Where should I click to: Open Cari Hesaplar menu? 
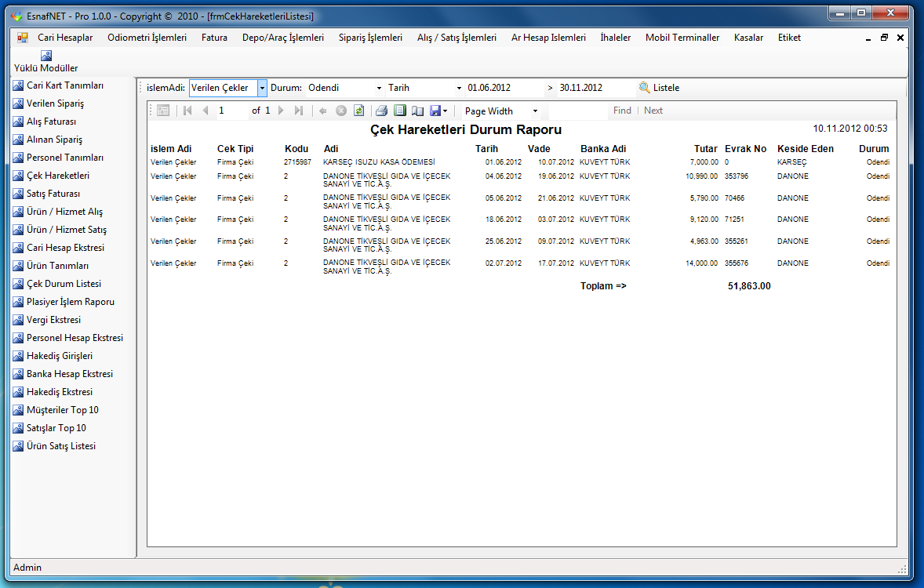tap(65, 38)
